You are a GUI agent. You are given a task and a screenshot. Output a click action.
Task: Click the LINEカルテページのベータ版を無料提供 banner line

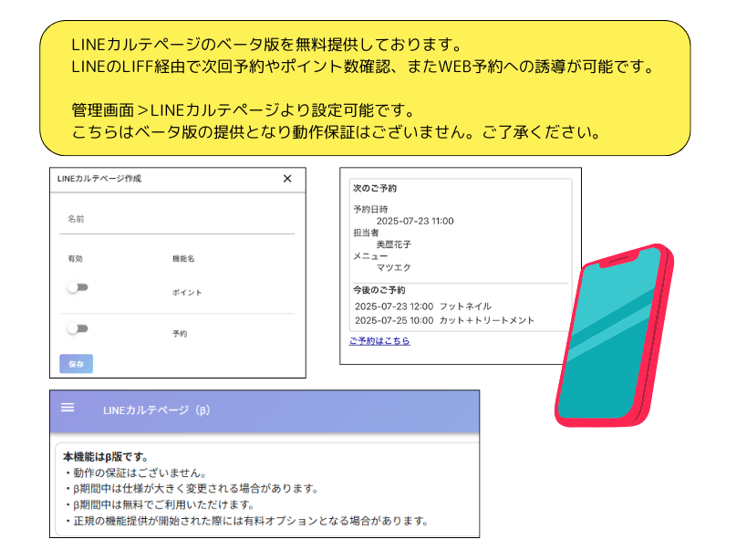(x=266, y=45)
